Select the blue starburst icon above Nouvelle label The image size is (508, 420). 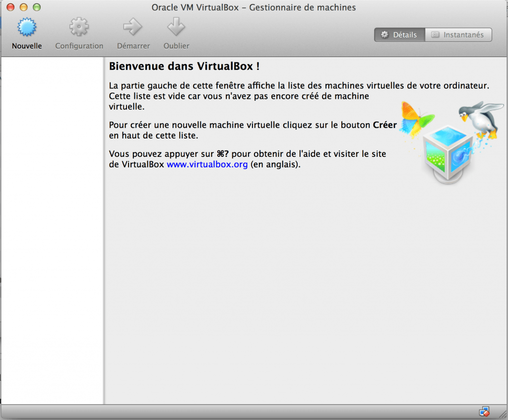[x=27, y=28]
